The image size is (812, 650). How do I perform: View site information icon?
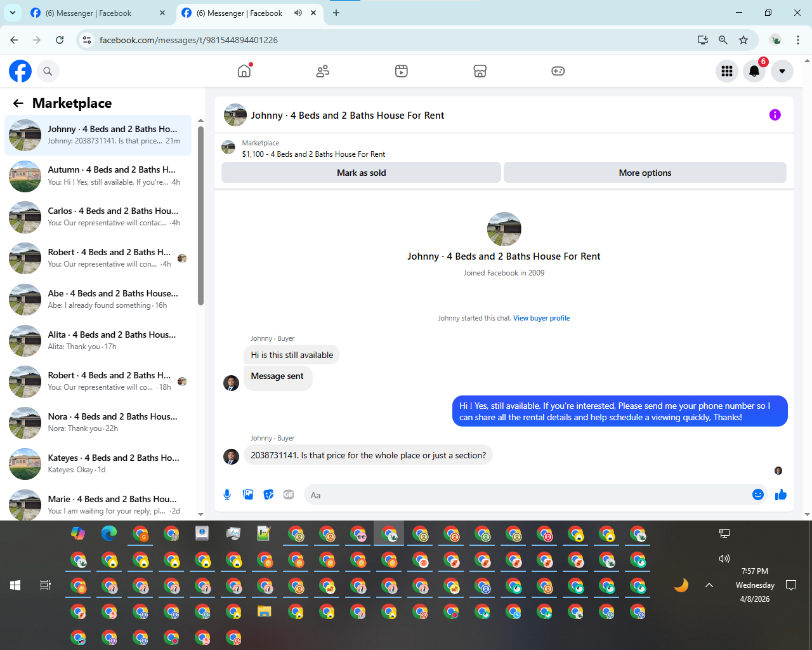coord(88,40)
